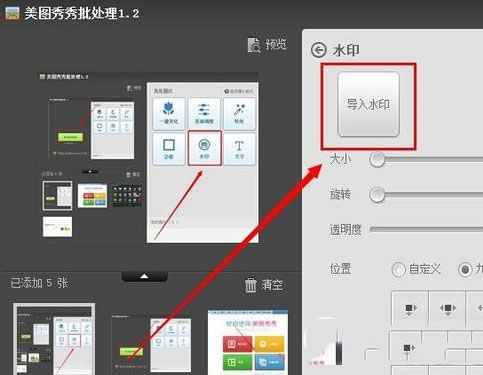Click the 位置 position label
Image resolution: width=483 pixels, height=375 pixels.
(340, 269)
